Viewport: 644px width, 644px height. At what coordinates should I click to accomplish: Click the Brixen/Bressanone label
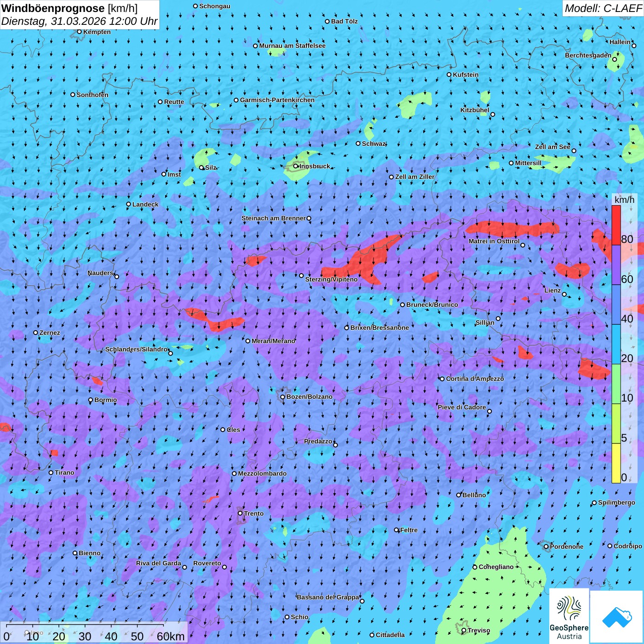(379, 328)
